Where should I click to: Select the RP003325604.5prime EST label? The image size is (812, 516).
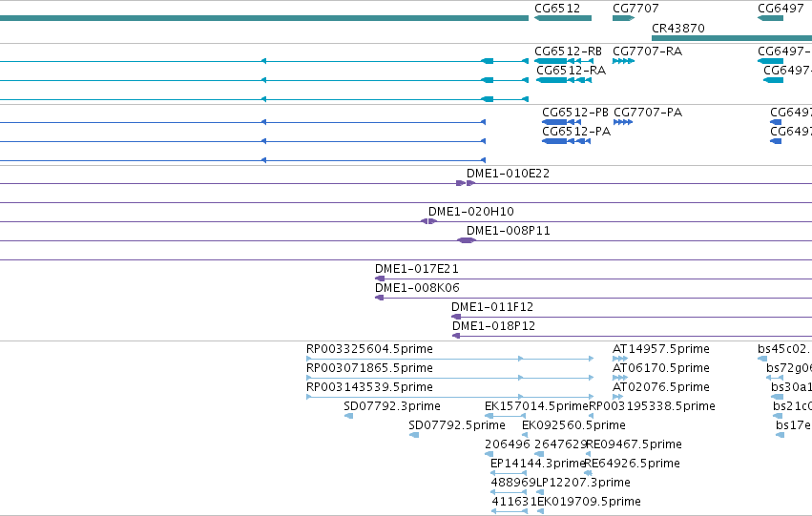369,349
